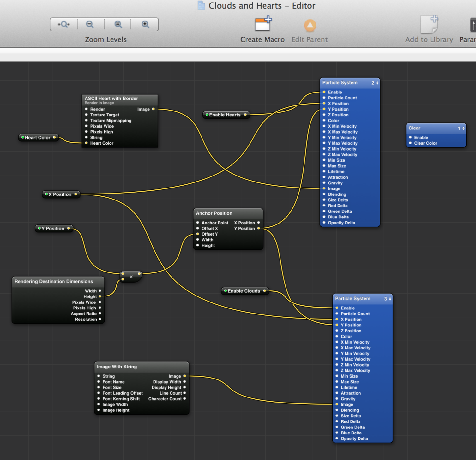Click the Resolution output port
The image size is (476, 460).
(100, 320)
